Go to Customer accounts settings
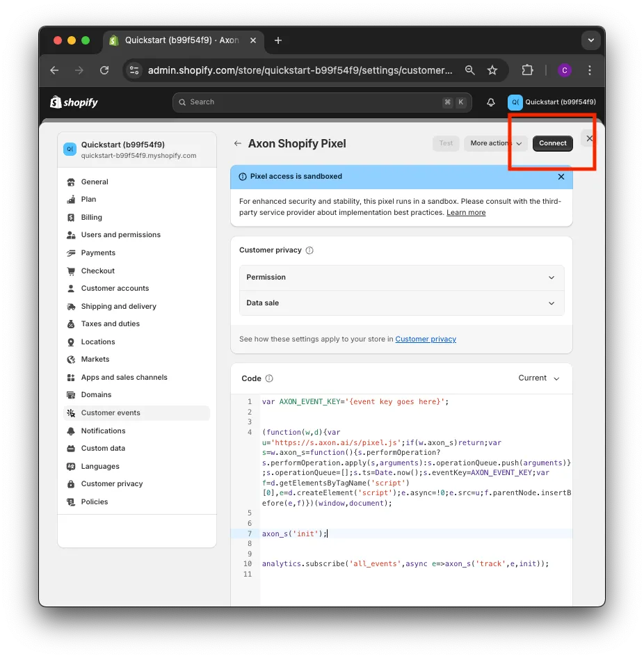 pos(136,289)
